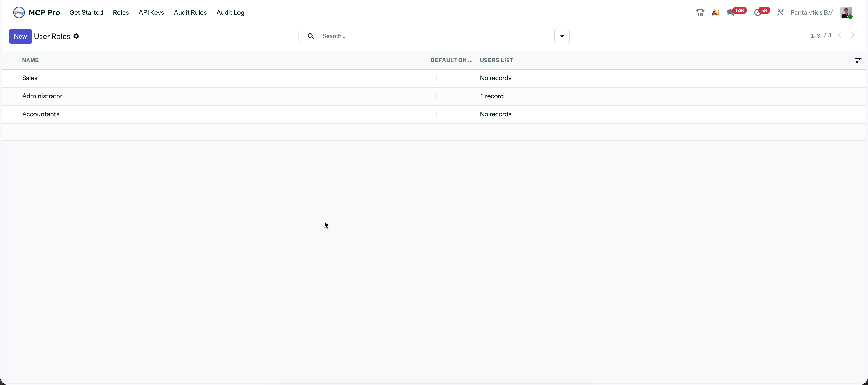
Task: Go to the next page arrow
Action: [852, 35]
